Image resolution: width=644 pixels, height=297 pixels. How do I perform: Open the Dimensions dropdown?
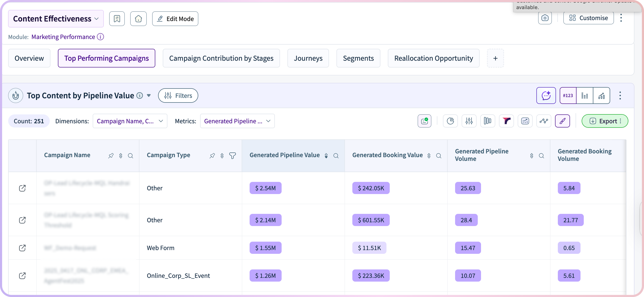130,121
